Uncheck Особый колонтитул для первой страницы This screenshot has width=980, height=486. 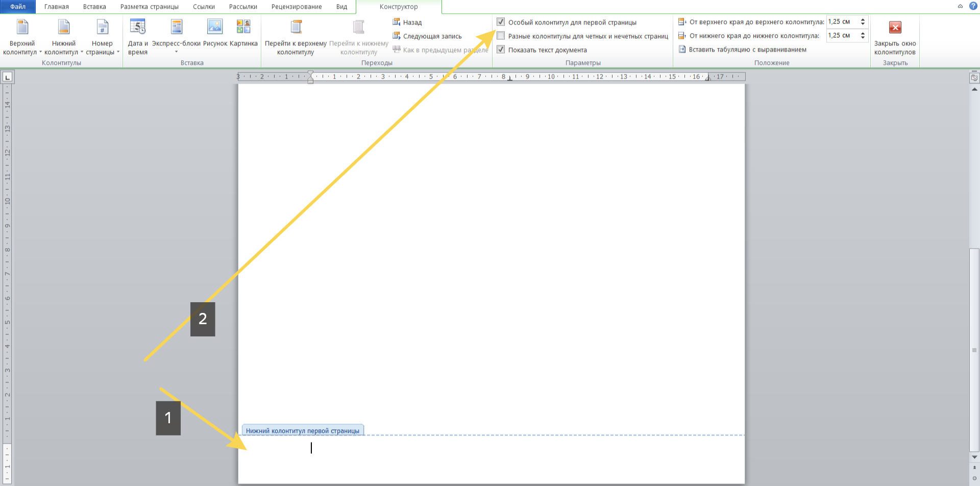click(501, 22)
